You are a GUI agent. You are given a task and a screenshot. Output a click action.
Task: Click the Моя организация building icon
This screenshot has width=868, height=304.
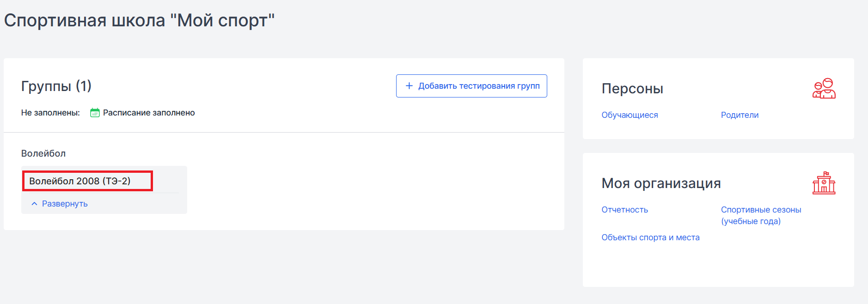[824, 183]
